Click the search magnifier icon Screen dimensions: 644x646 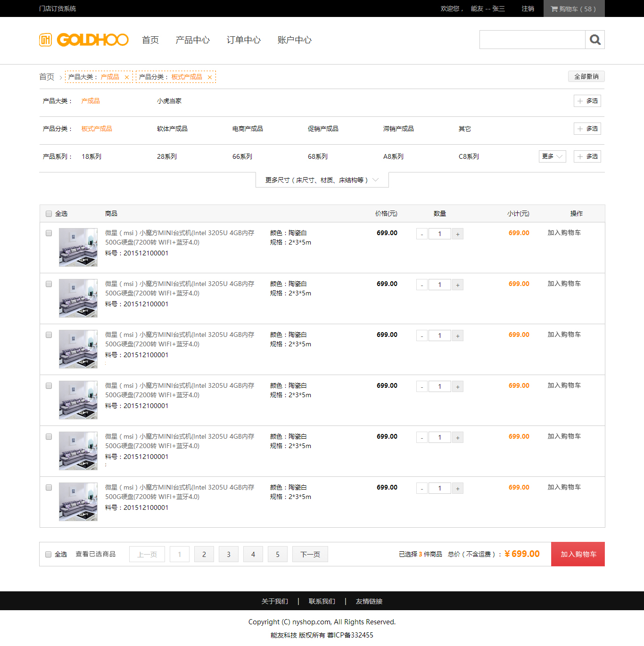(595, 40)
